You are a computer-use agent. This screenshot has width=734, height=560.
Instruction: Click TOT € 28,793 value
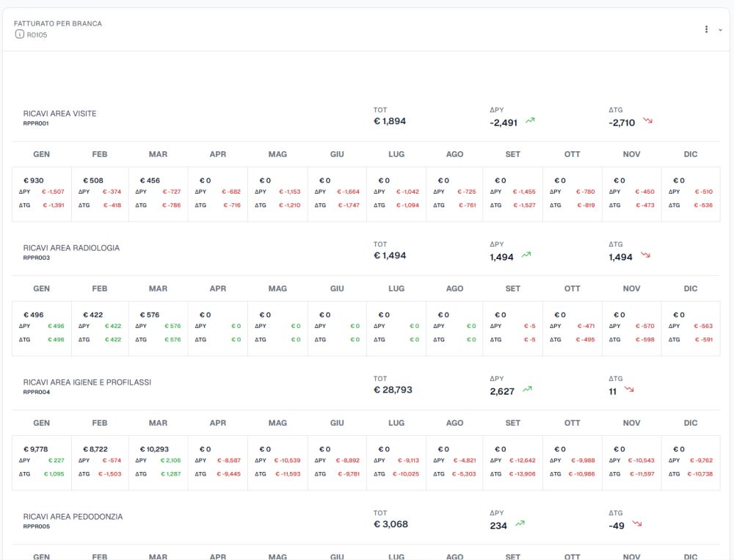click(393, 390)
